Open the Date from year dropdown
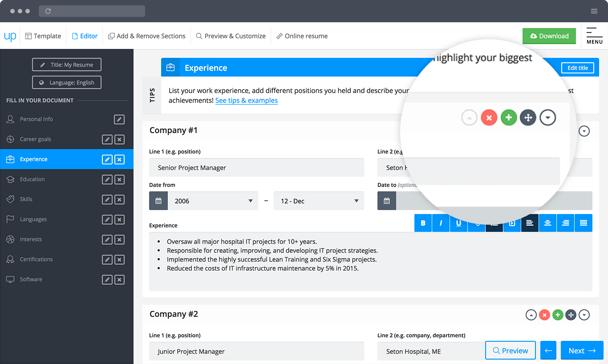Screen dimensions: 608x364 coord(213,201)
